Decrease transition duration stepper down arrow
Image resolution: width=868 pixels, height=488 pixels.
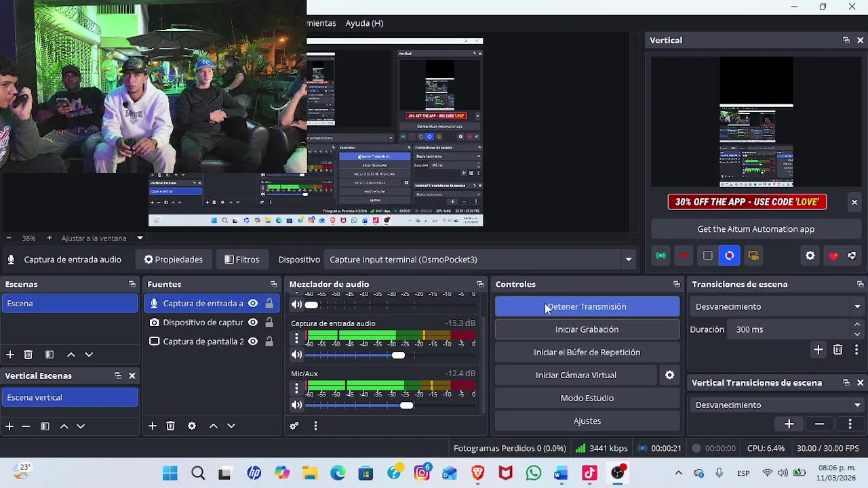tap(857, 334)
